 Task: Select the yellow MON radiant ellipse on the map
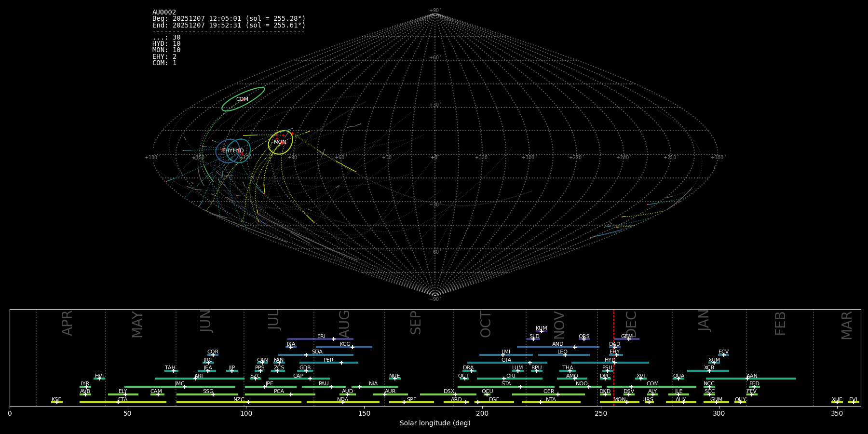pos(280,142)
